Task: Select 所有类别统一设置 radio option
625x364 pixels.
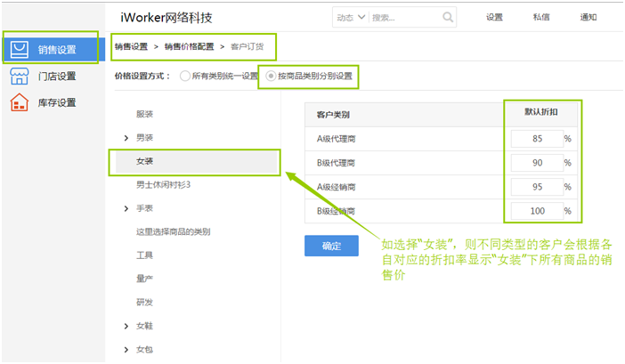Action: point(184,76)
